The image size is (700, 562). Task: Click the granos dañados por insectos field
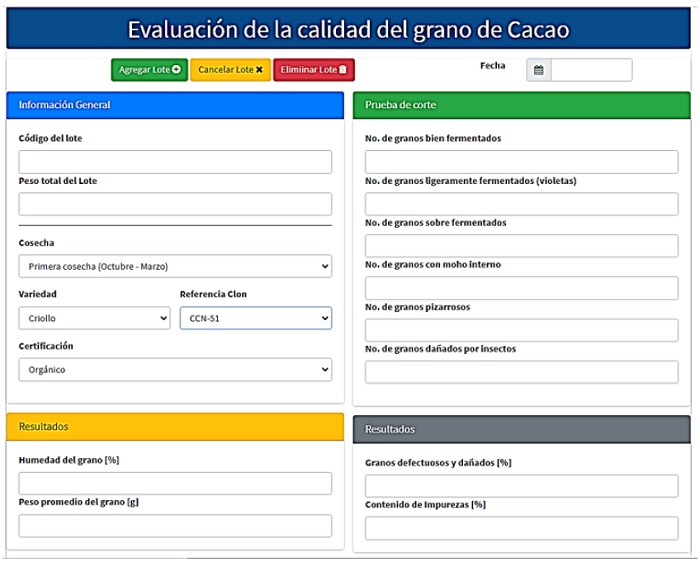[x=521, y=372]
